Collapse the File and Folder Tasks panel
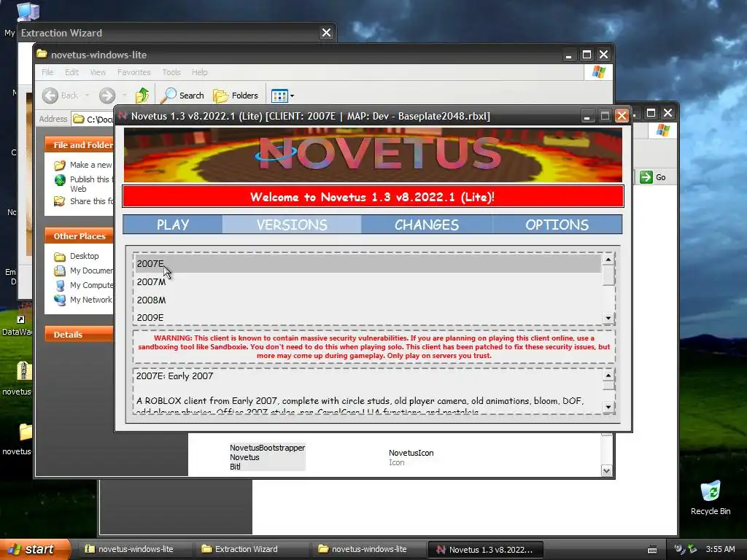Screen dimensions: 747x560 click(79, 145)
